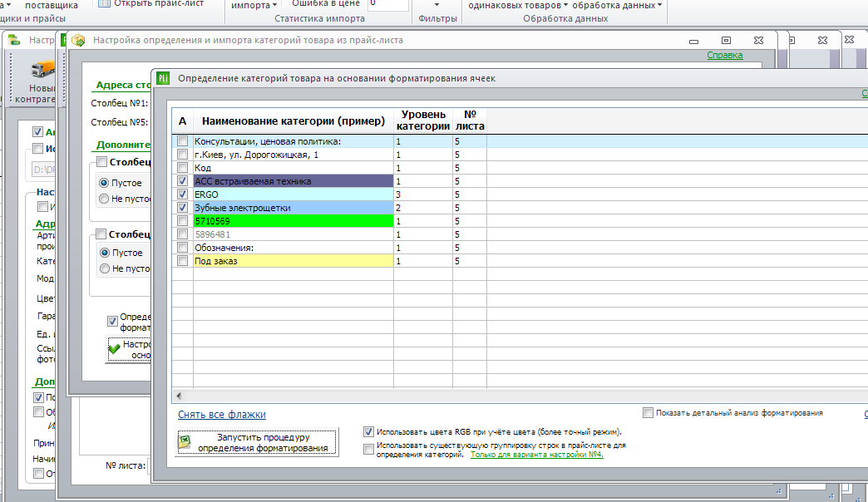
Task: Toggle Определять формат checkbox in settings window
Action: point(112,321)
